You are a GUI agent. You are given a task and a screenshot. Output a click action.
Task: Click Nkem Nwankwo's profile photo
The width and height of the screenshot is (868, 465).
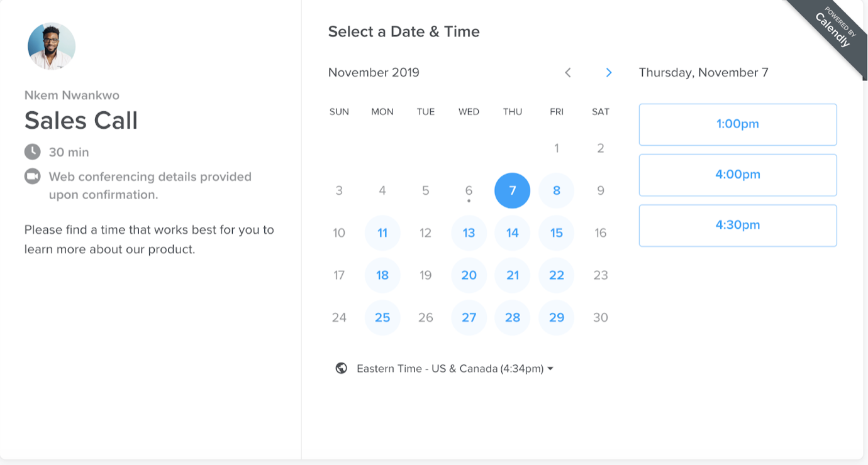point(52,46)
